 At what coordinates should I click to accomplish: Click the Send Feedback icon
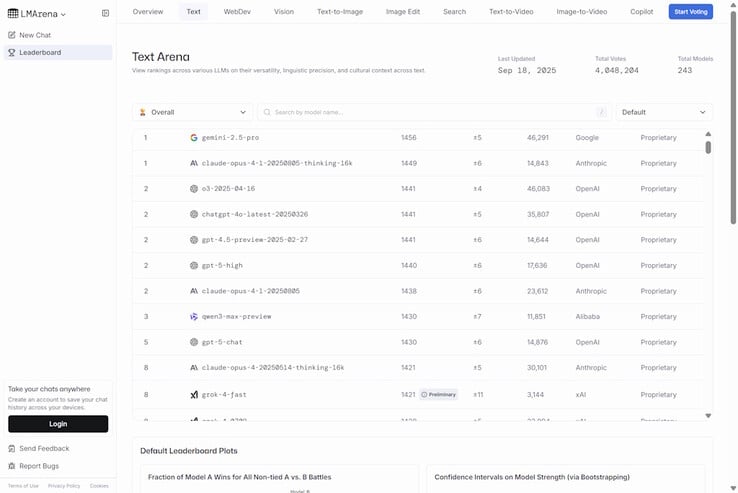pyautogui.click(x=12, y=448)
